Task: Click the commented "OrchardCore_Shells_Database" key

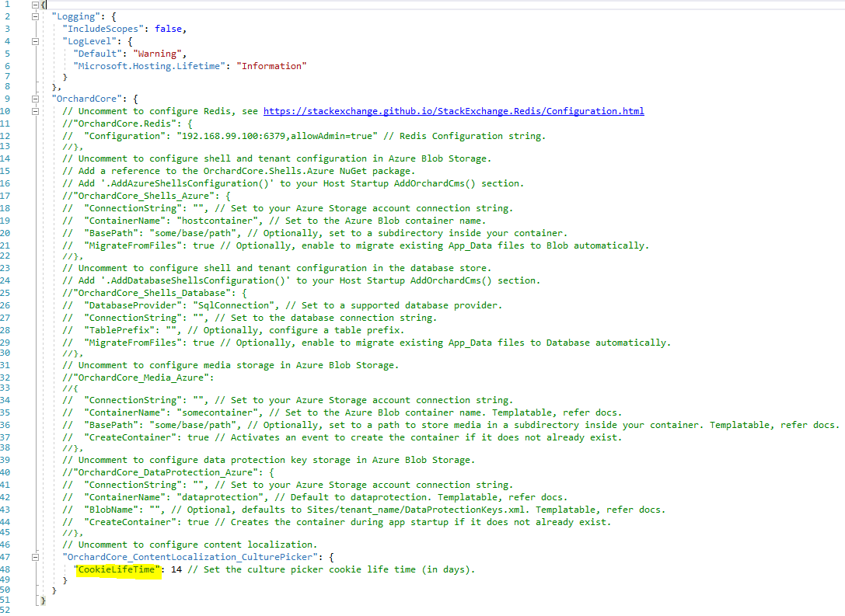Action: [152, 293]
